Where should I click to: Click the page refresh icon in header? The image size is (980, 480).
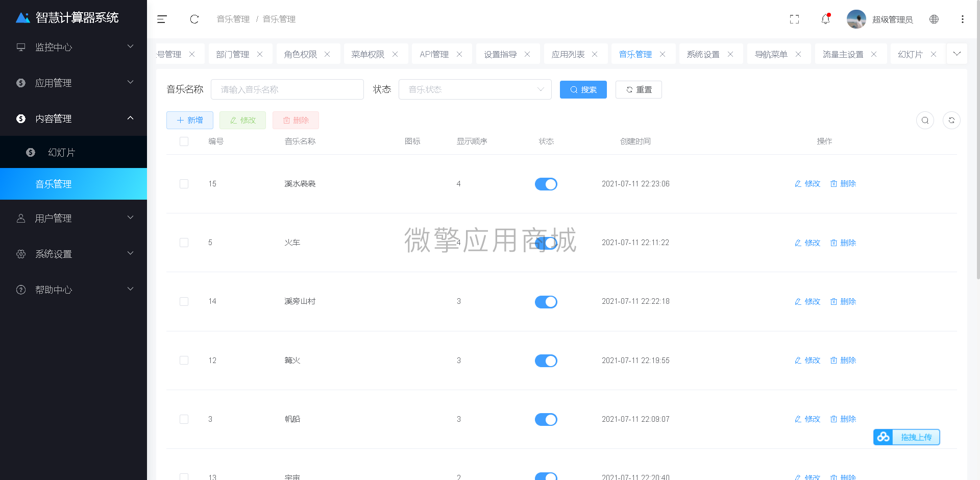click(x=194, y=19)
